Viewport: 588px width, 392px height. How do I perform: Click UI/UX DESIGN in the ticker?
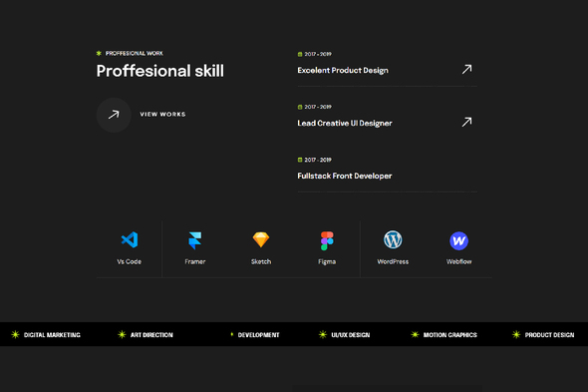click(350, 335)
